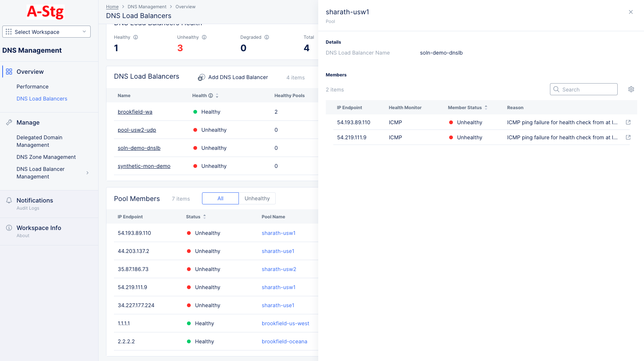The height and width of the screenshot is (361, 644).
Task: Expand DNS Load Balancer Management chevron
Action: tap(87, 172)
